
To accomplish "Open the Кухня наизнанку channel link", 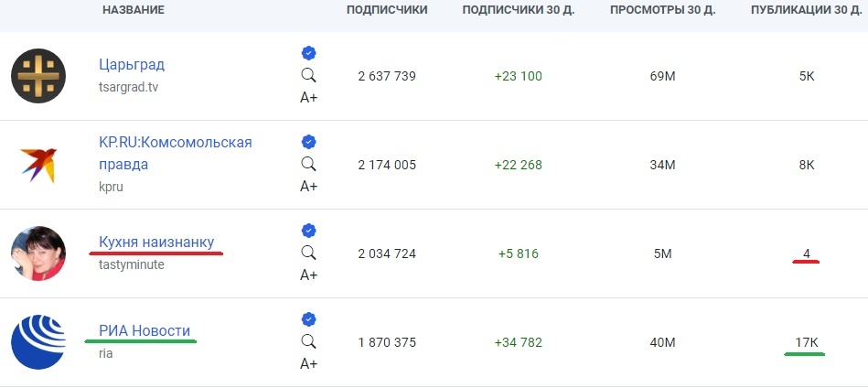I will click(156, 242).
